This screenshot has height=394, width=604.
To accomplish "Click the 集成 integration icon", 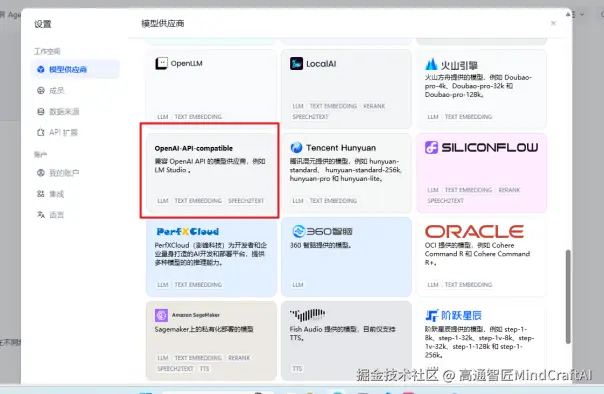I will click(41, 194).
